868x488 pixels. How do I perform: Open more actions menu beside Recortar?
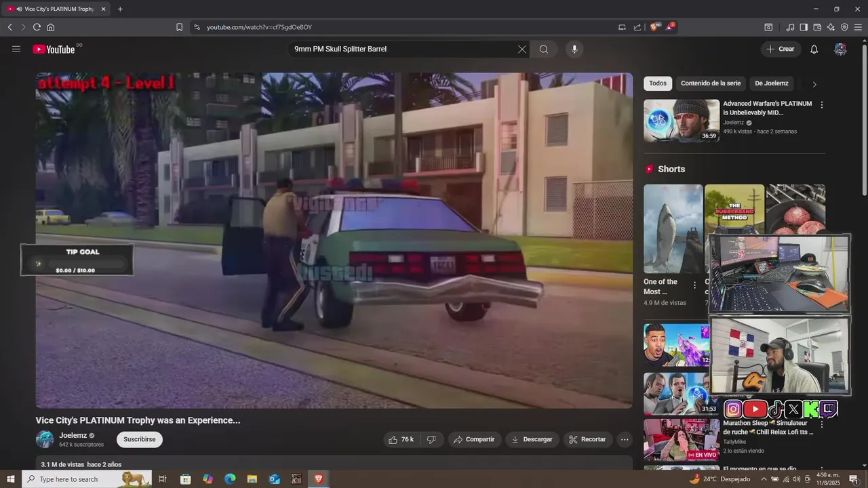click(x=625, y=439)
